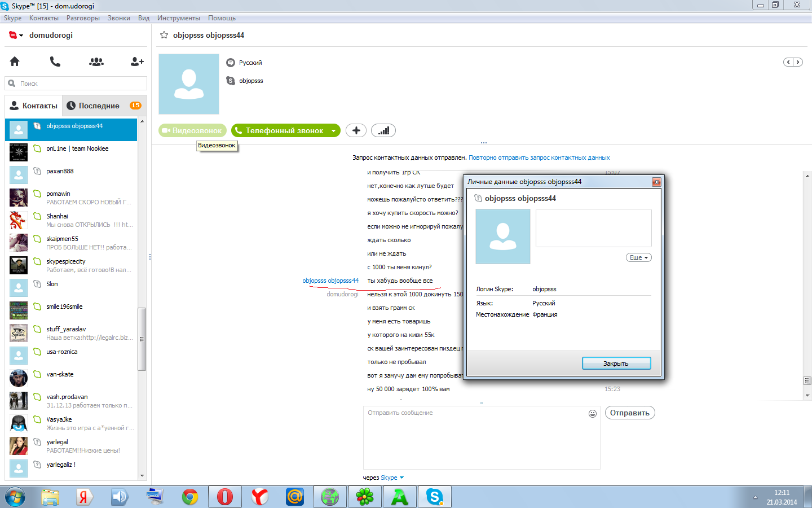The width and height of the screenshot is (812, 508).
Task: Click Отправить send button
Action: coord(630,413)
